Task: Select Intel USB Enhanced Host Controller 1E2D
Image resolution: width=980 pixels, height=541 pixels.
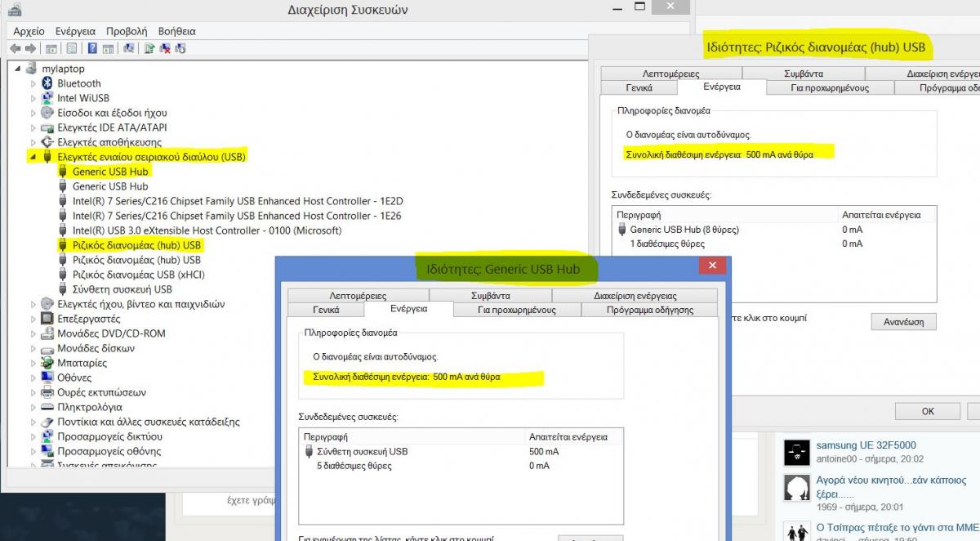Action: [238, 201]
